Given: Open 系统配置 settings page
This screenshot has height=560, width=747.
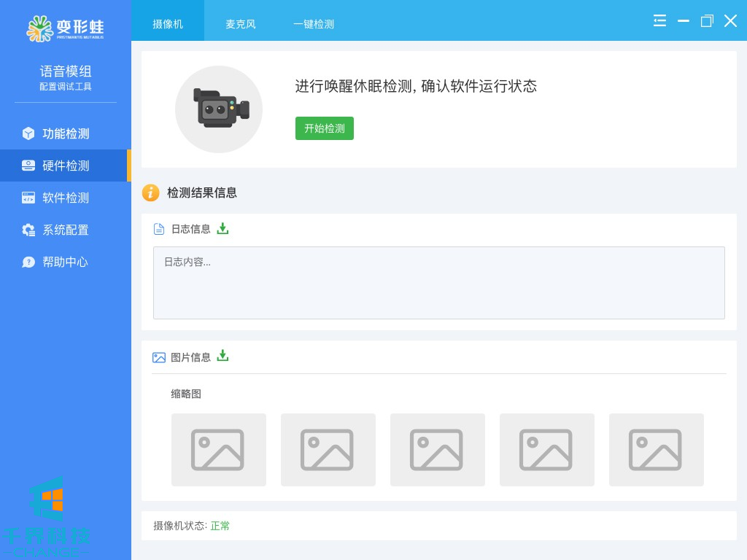Looking at the screenshot, I should click(x=66, y=230).
